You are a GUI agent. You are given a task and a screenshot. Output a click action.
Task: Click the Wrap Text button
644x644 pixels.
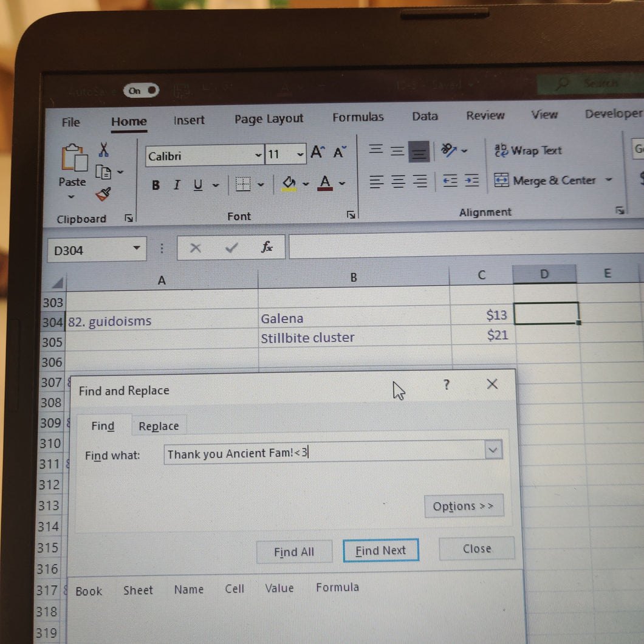528,150
